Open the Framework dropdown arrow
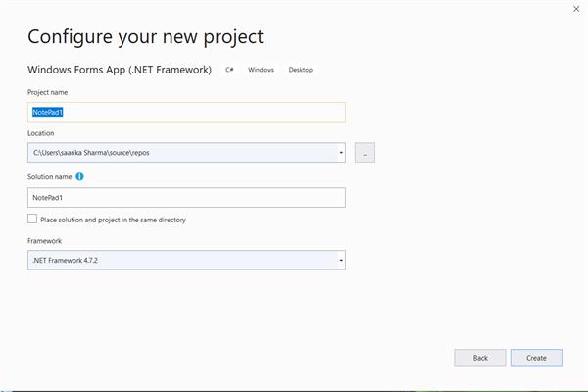588x392 pixels. pos(340,260)
